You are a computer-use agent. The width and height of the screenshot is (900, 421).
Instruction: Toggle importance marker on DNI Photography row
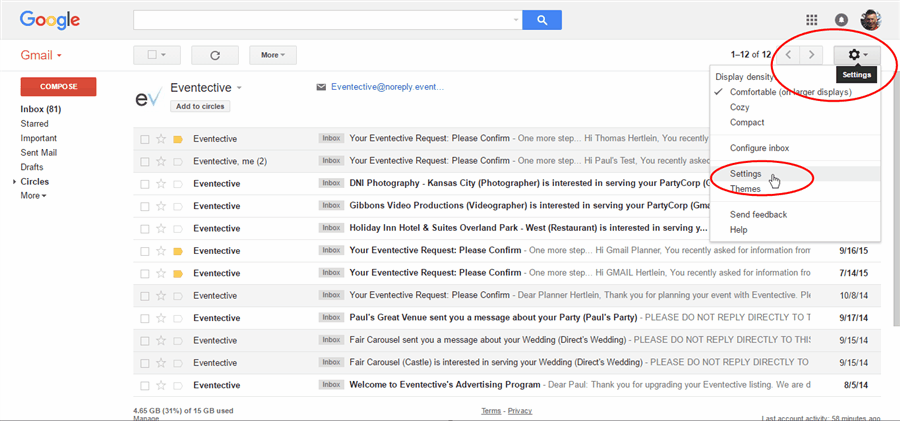tap(177, 184)
